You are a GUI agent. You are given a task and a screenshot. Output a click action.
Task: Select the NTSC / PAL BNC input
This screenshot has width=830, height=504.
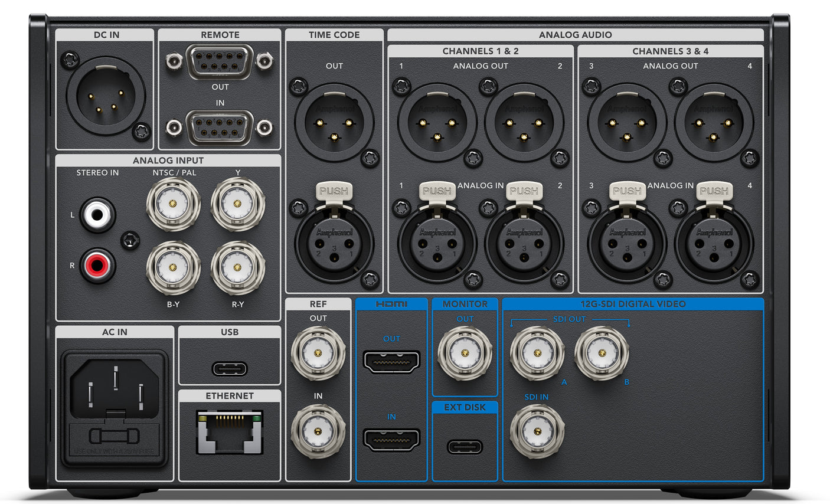[x=173, y=206]
